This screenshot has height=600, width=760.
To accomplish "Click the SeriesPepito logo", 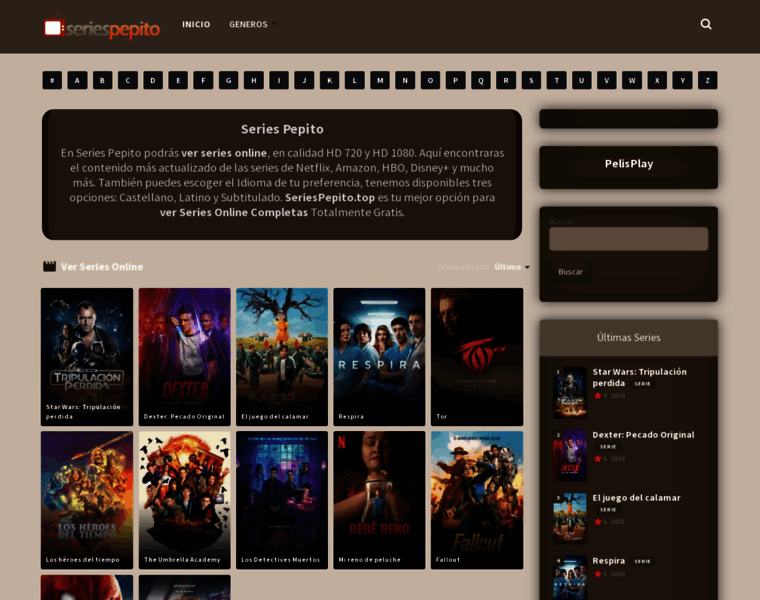I will click(101, 28).
